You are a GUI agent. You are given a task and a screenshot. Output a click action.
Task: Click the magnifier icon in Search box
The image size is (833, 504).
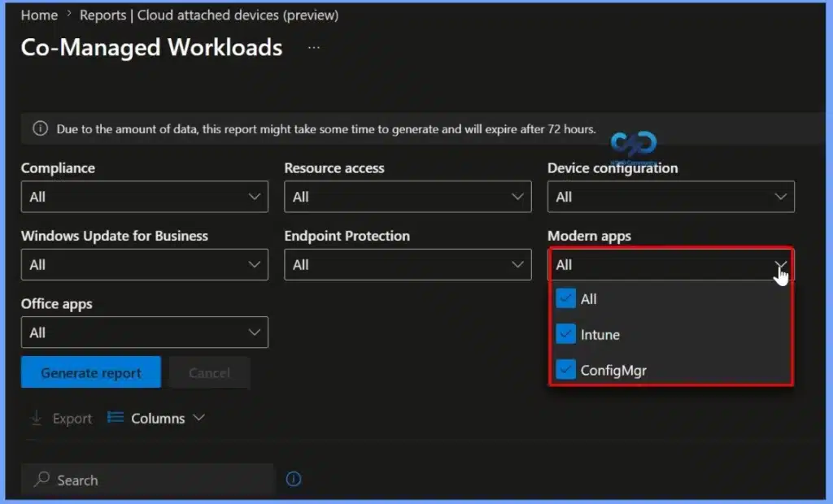41,479
